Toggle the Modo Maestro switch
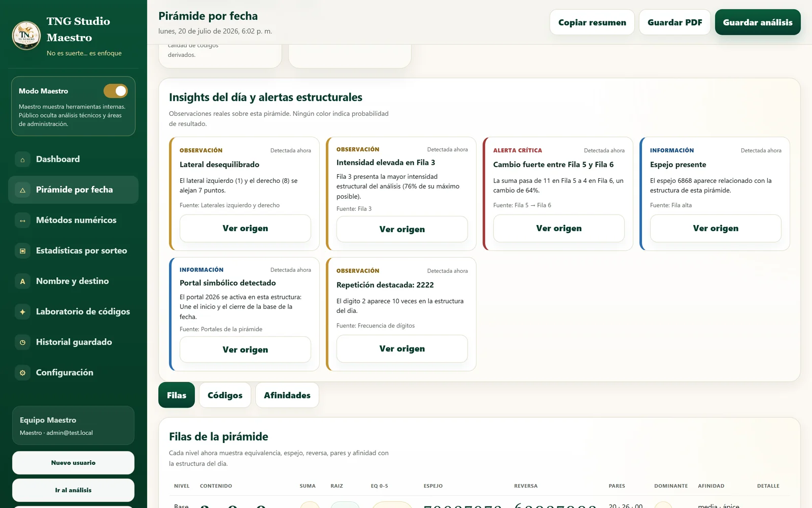The width and height of the screenshot is (812, 508). tap(116, 91)
